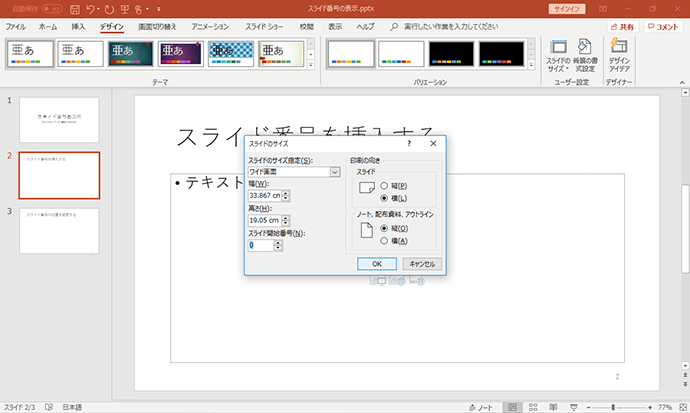The width and height of the screenshot is (690, 413).
Task: Click the zoom out minus button
Action: [x=589, y=407]
